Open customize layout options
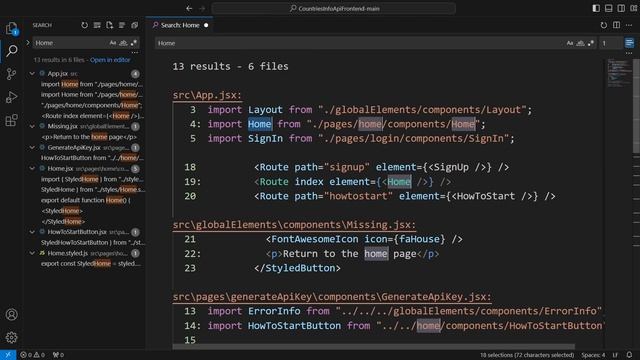Screen dimensions: 640x360 coord(634,8)
